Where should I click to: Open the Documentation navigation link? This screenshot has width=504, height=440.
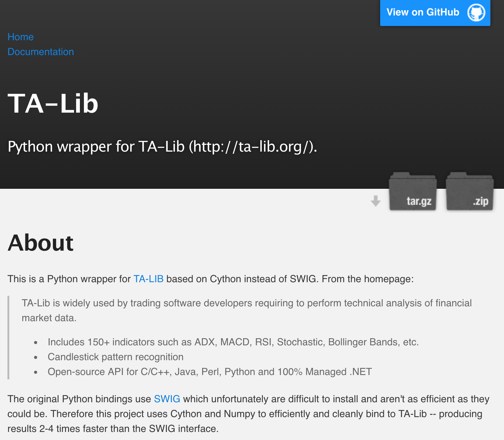(41, 52)
